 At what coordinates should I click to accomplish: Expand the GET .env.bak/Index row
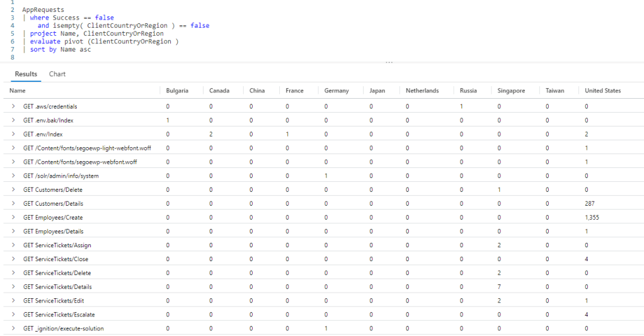[x=13, y=120]
